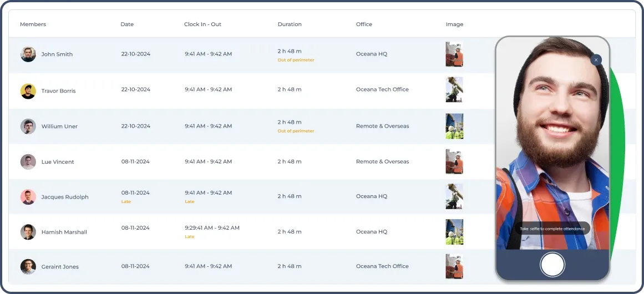Sort by the Date column header

[x=127, y=24]
